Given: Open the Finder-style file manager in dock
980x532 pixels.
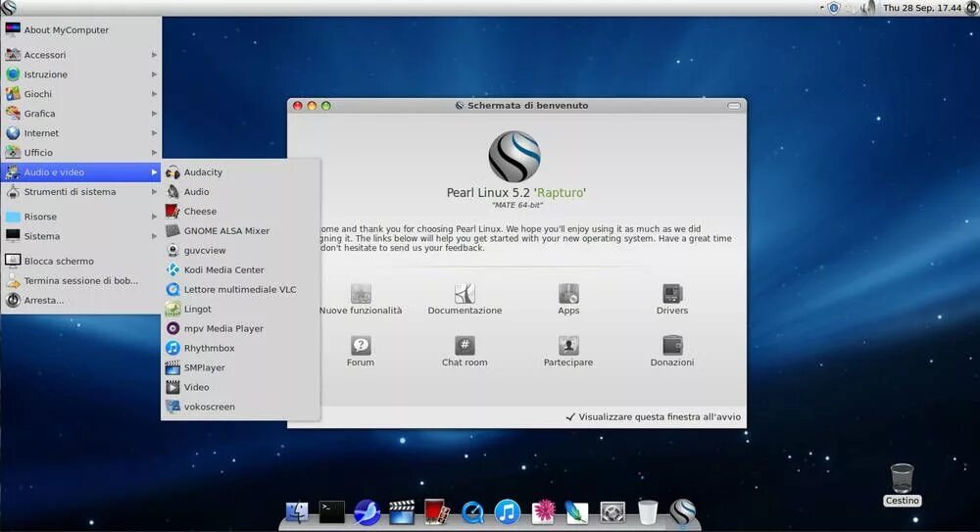Looking at the screenshot, I should tap(296, 512).
